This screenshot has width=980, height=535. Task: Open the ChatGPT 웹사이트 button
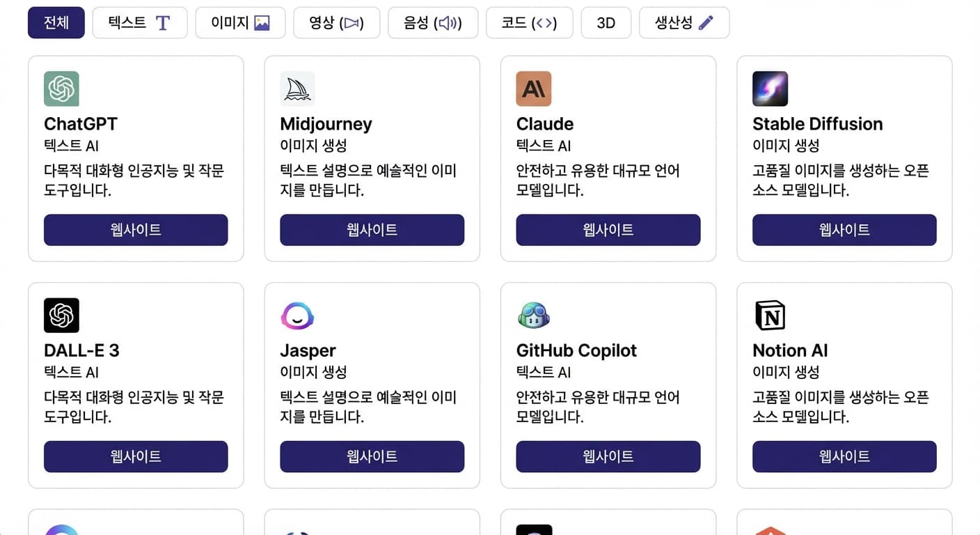coord(135,230)
